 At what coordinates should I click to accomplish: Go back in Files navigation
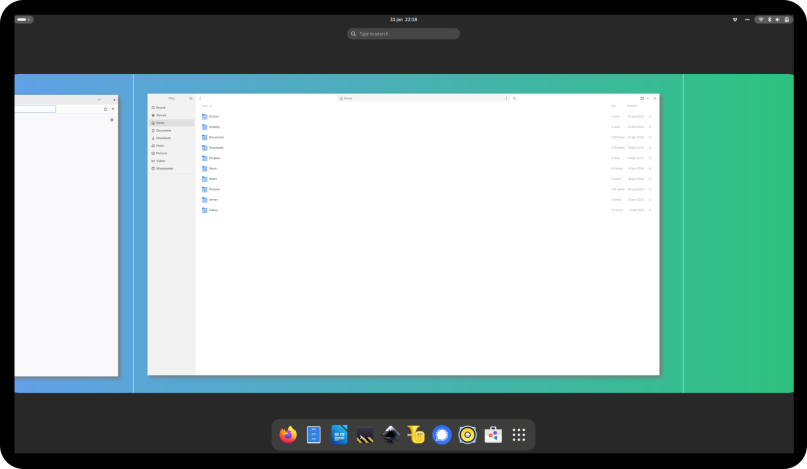(x=200, y=98)
